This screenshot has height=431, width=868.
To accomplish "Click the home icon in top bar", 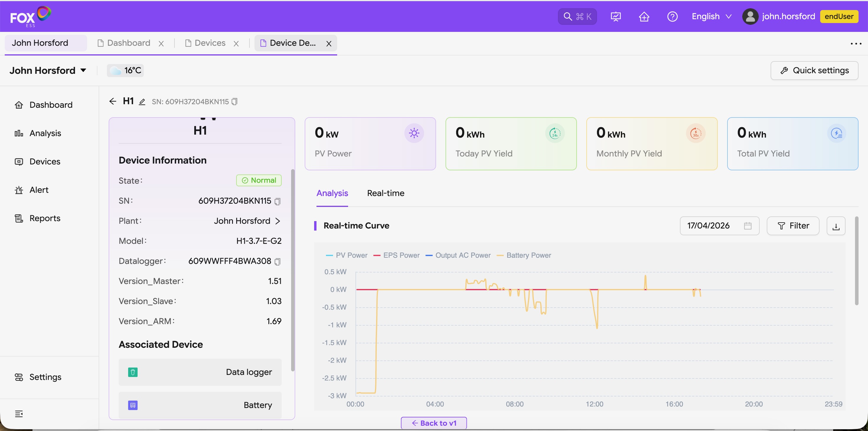I will point(644,17).
